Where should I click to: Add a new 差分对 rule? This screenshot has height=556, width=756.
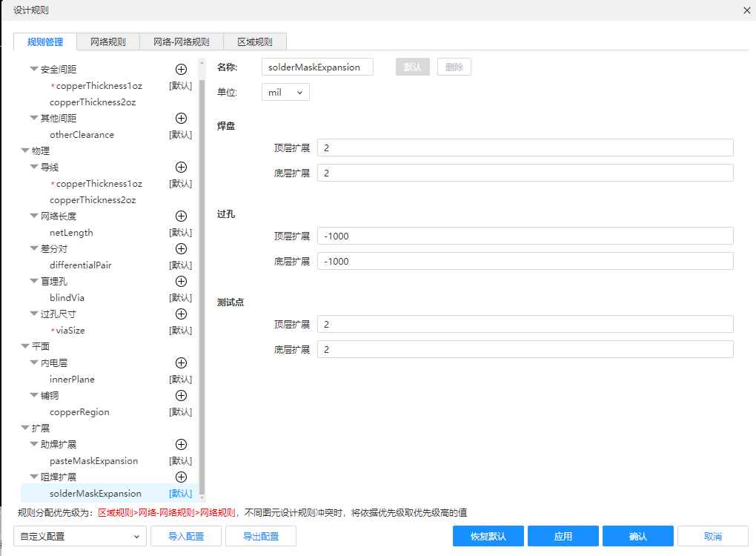181,248
